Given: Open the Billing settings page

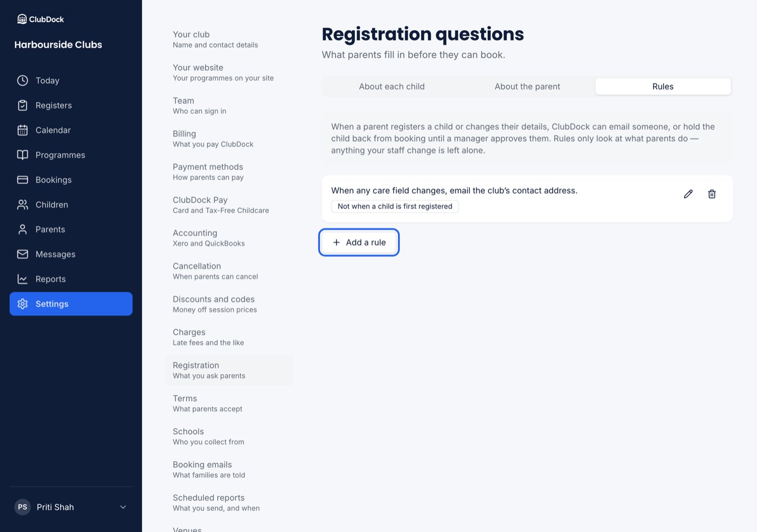Looking at the screenshot, I should (x=229, y=139).
